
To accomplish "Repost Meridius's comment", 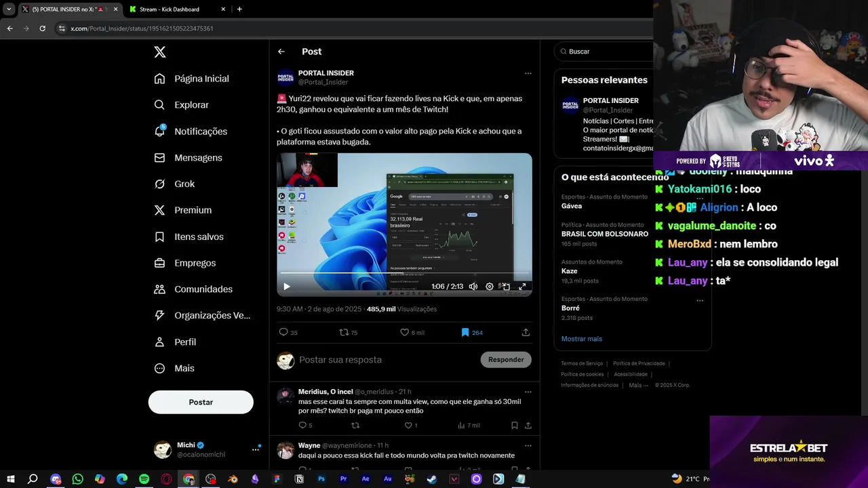I will pos(355,426).
